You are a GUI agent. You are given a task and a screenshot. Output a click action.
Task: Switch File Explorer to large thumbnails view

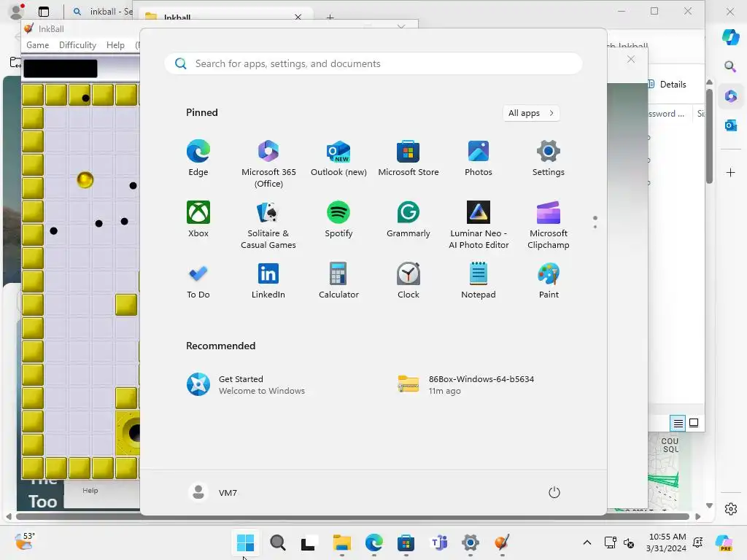tap(694, 423)
